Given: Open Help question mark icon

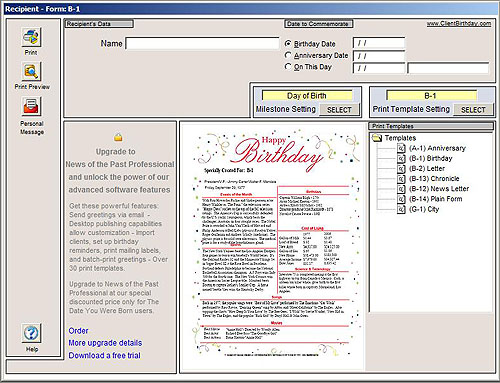Looking at the screenshot, I should [x=31, y=333].
